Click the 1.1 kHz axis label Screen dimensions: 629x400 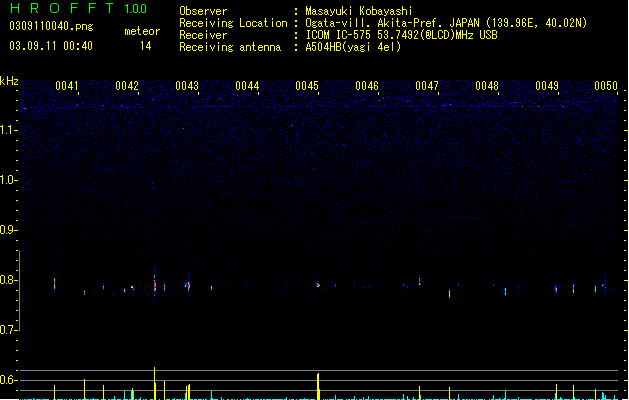pos(9,130)
